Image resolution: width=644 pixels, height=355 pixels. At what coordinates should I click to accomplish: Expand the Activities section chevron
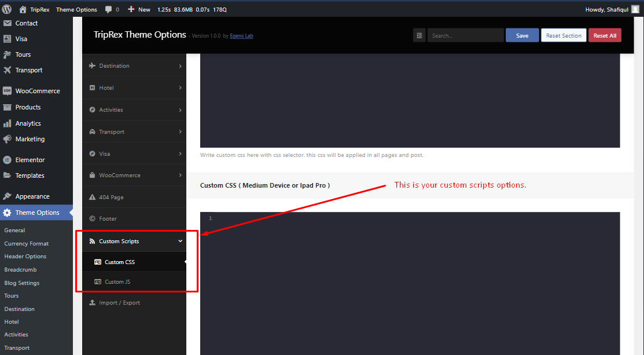click(181, 110)
